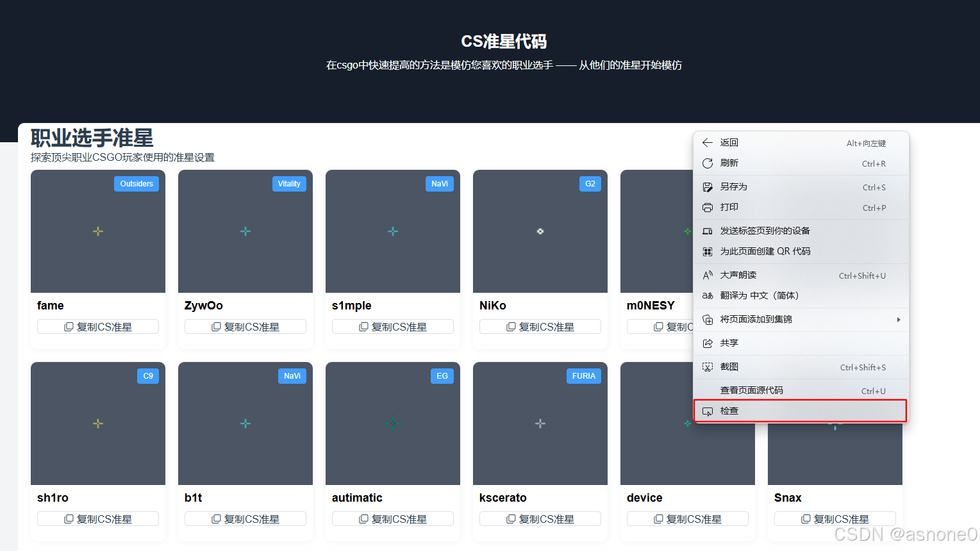Copy autimatic's crosshair code button
The image size is (980, 551).
[x=393, y=519]
